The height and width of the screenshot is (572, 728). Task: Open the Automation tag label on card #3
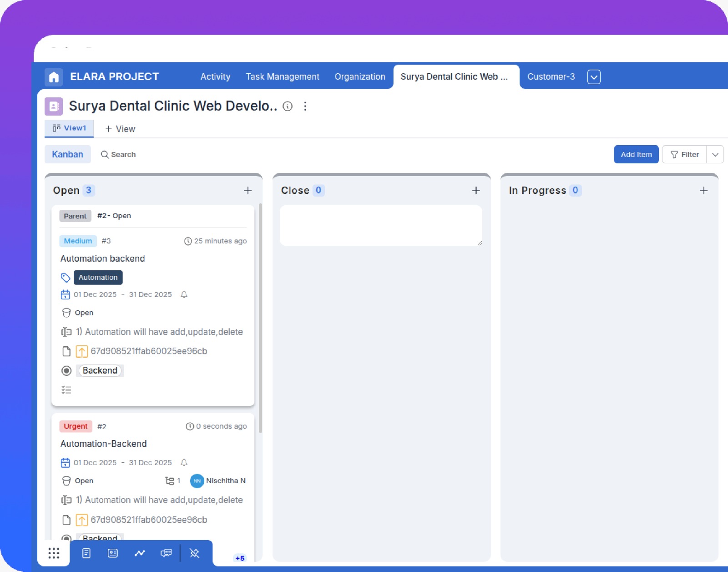(x=98, y=277)
